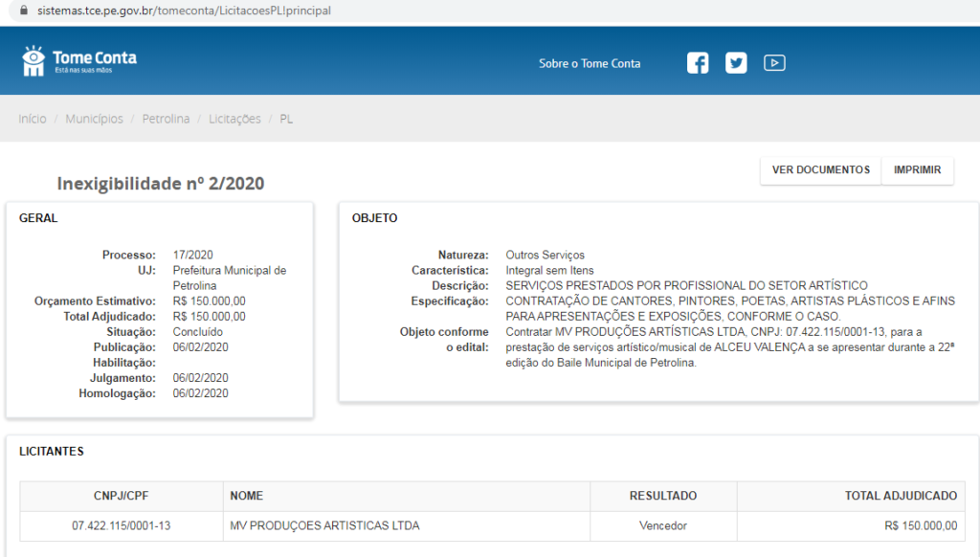The height and width of the screenshot is (557, 980).
Task: Open the Facebook page icon
Action: tap(698, 63)
